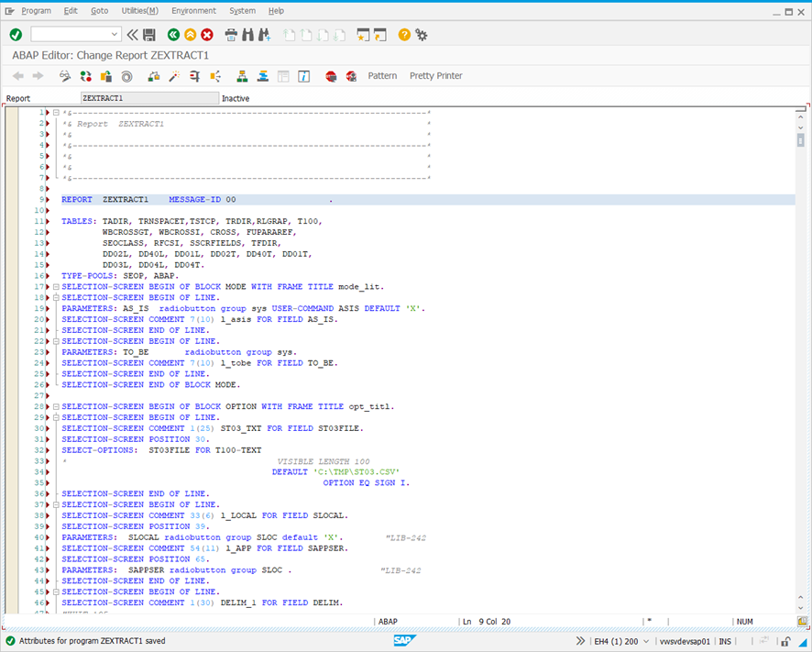This screenshot has width=812, height=652.
Task: Click the vwsvdevsap01 server name field
Action: 685,641
